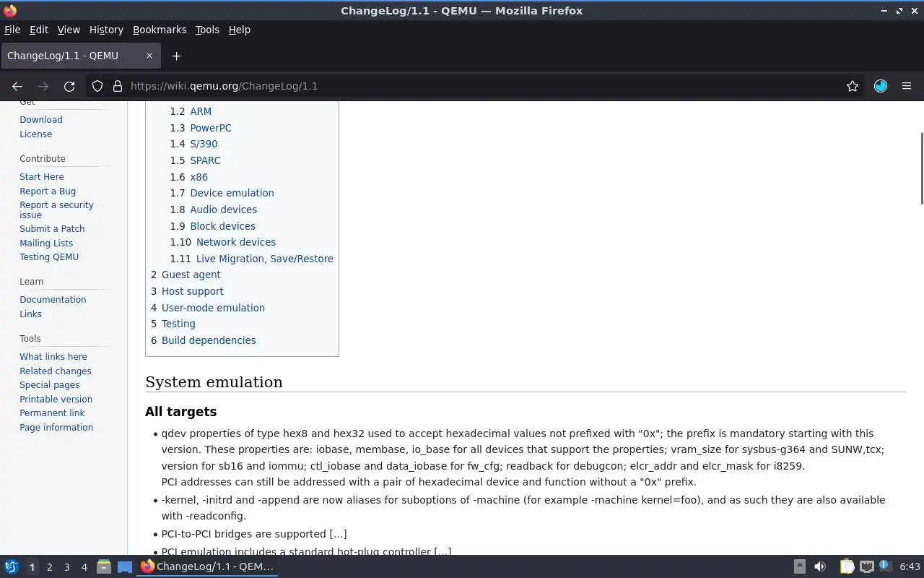Bookmark this page with the star
Screen dimensions: 924x578
pos(853,86)
